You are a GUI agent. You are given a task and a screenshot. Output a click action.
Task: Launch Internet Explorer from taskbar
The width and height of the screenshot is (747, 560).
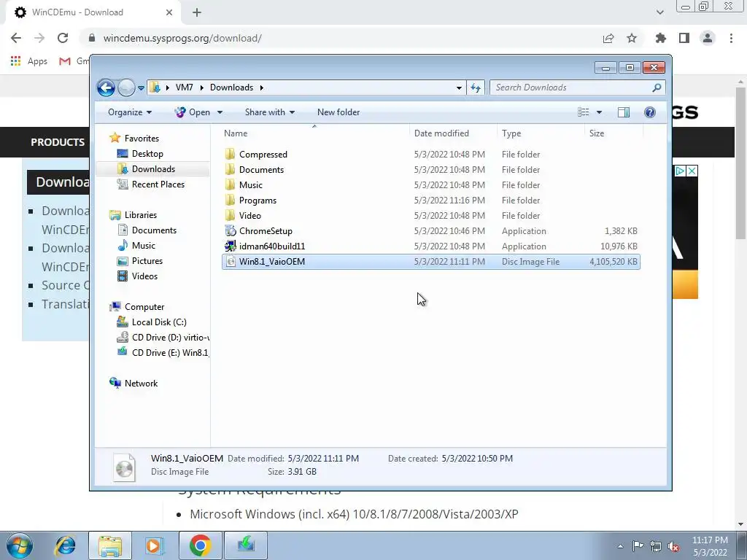click(x=65, y=545)
